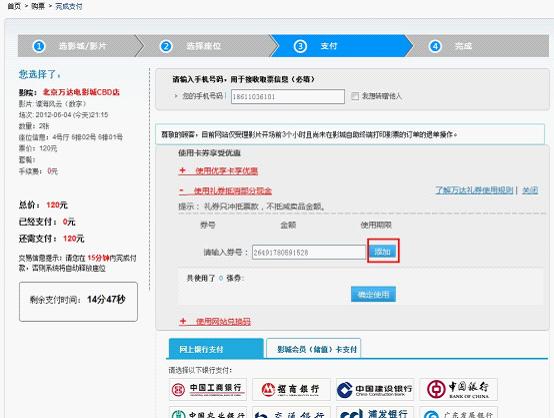This screenshot has width=554, height=418.
Task: Choose Bank of China logo
Action: pos(458,389)
